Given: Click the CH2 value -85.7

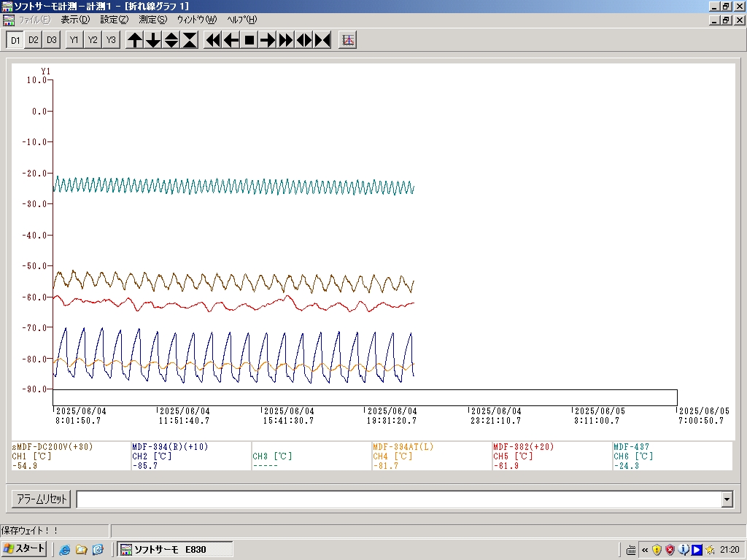Looking at the screenshot, I should point(145,466).
